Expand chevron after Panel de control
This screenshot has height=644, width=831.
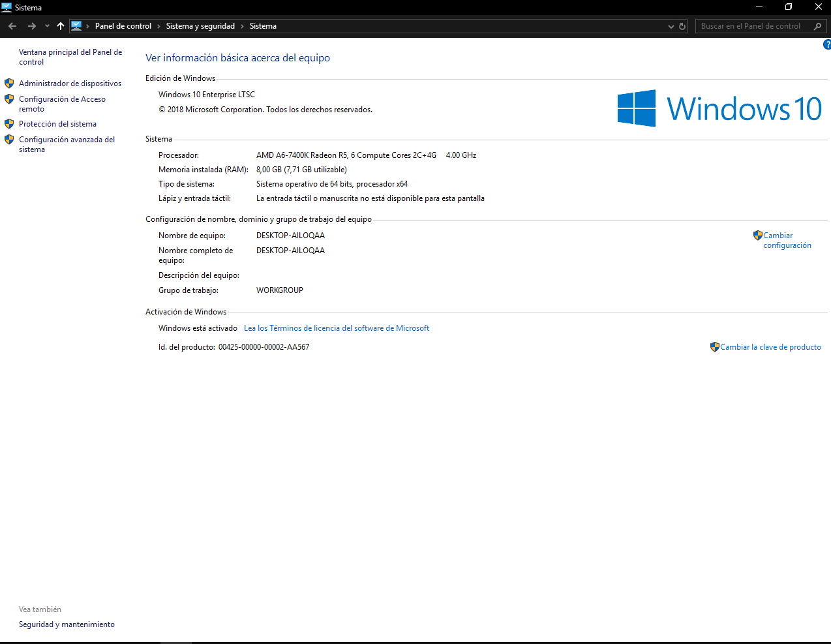(159, 26)
